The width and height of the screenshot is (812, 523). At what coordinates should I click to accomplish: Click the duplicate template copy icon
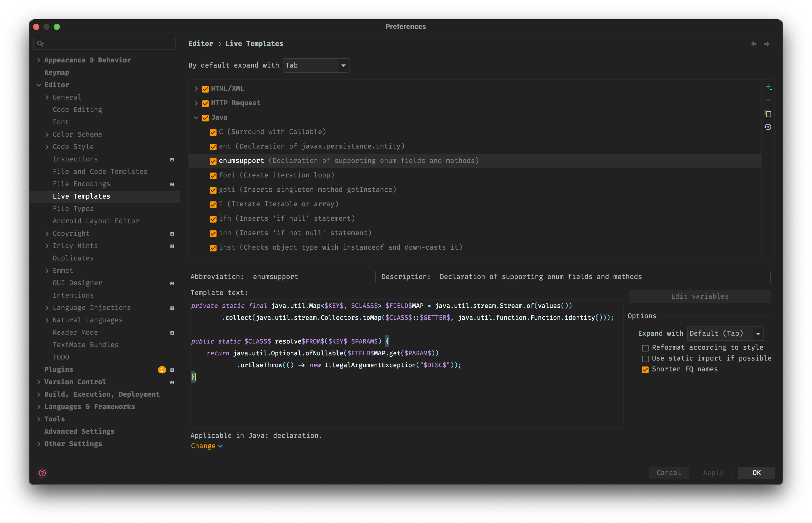click(x=768, y=113)
